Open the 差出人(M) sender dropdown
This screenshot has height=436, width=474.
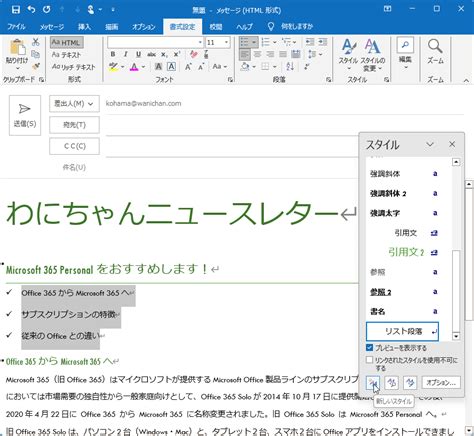coord(74,104)
